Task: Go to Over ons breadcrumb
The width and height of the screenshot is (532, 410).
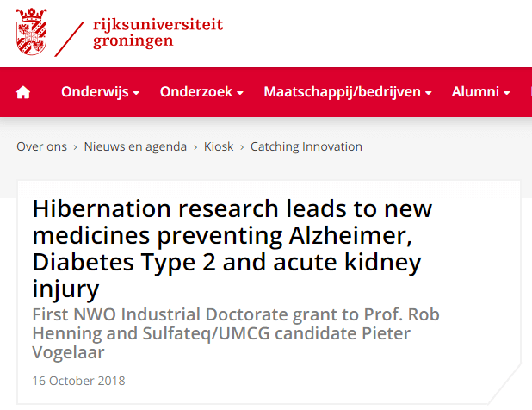Action: point(41,146)
